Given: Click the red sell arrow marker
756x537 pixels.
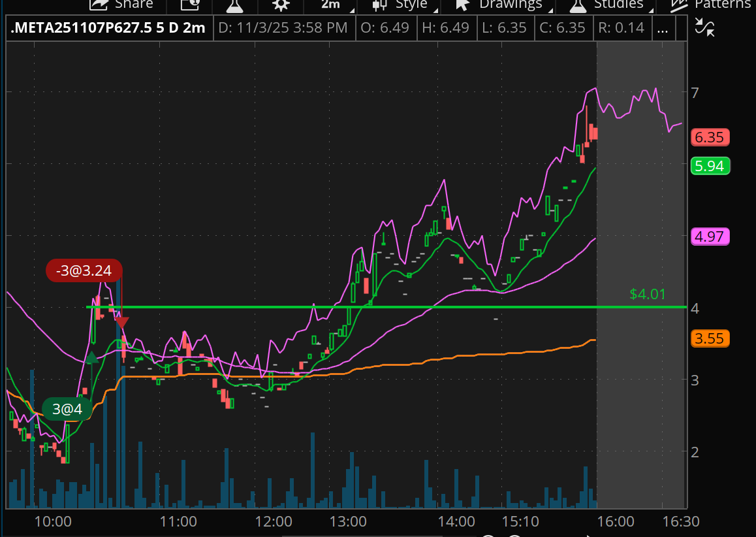Looking at the screenshot, I should point(122,323).
